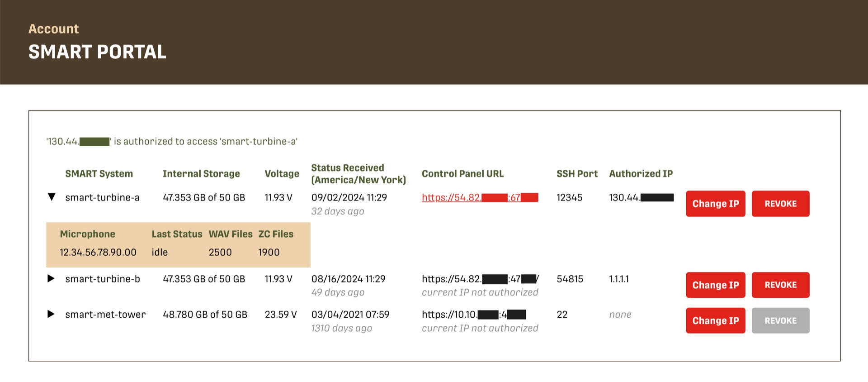Screen dimensions: 868x382
Task: Click the SSH Port column header
Action: (x=577, y=174)
